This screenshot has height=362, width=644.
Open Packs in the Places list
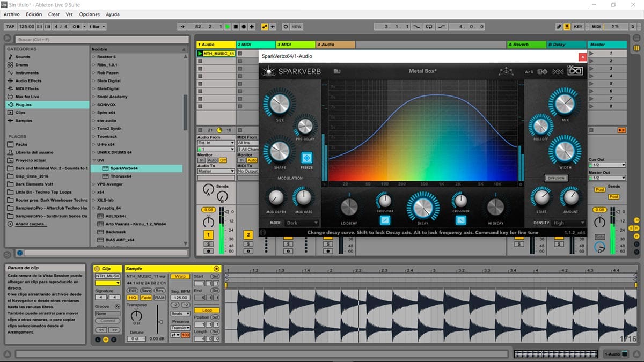coord(21,145)
